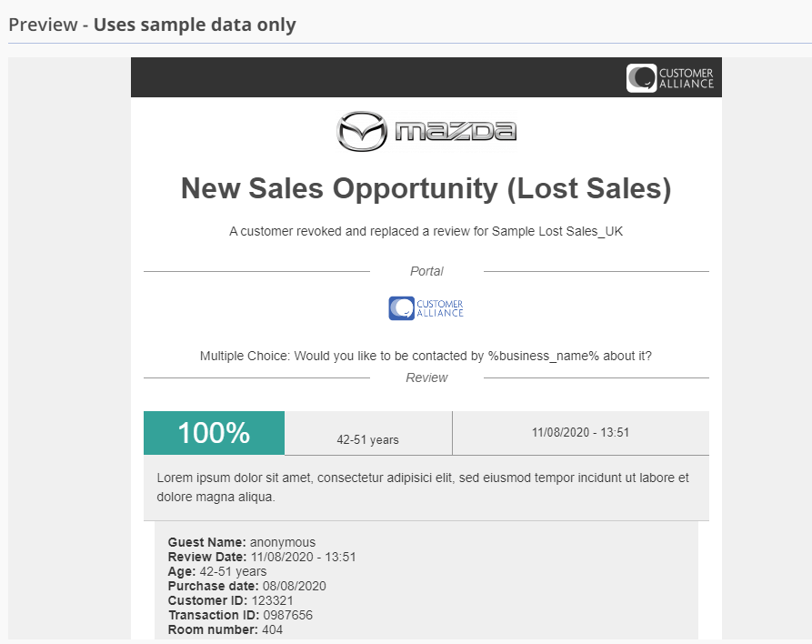Click the Preview - Uses sample data only title
Screen dimensions: 812x644
coord(152,25)
